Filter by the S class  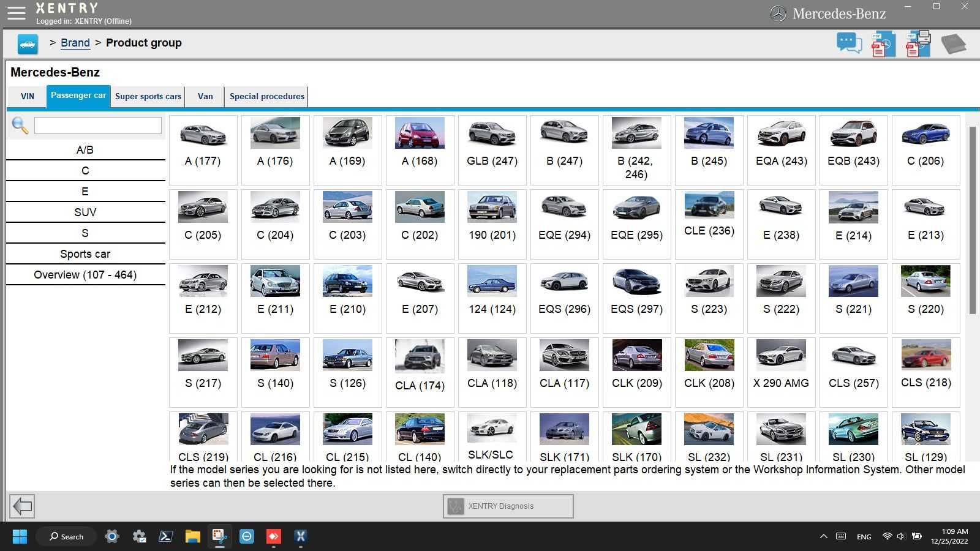click(x=85, y=233)
